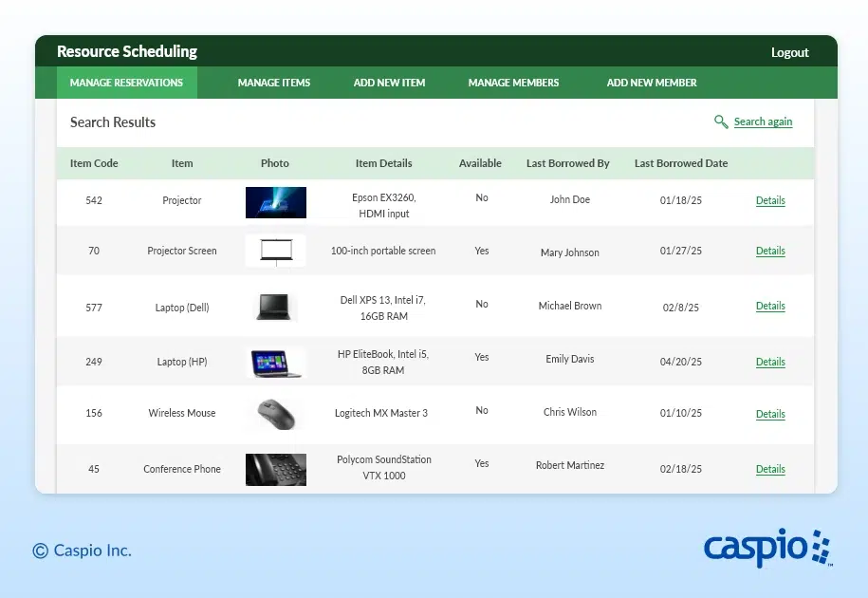
Task: View the Conference Phone photo thumbnail
Action: pos(275,469)
